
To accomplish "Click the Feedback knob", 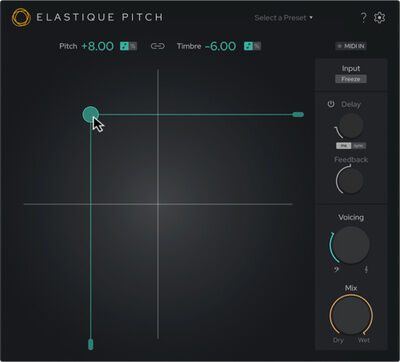I will click(x=351, y=180).
